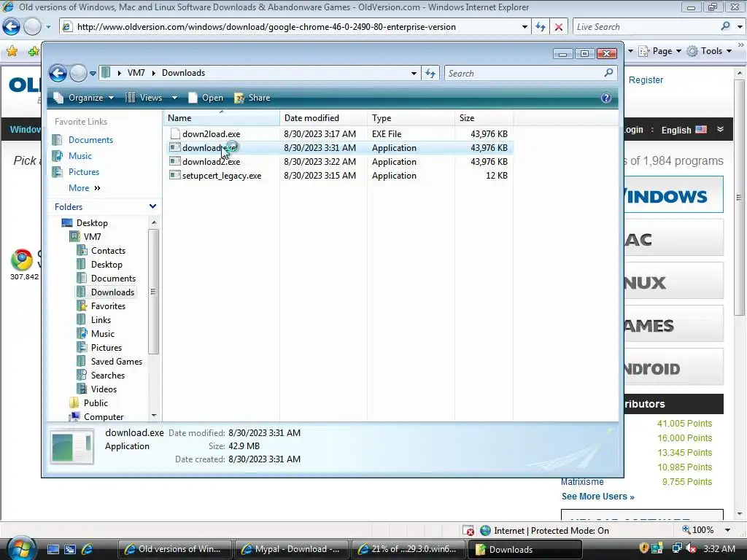Click download.exe preview thumbnail in details pane
747x560 pixels.
[x=72, y=446]
